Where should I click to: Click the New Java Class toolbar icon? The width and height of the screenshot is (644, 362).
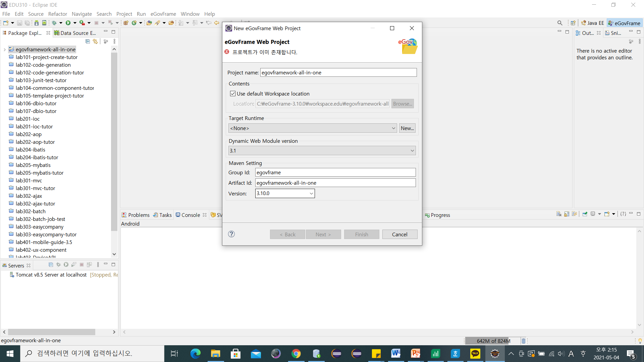tap(134, 23)
